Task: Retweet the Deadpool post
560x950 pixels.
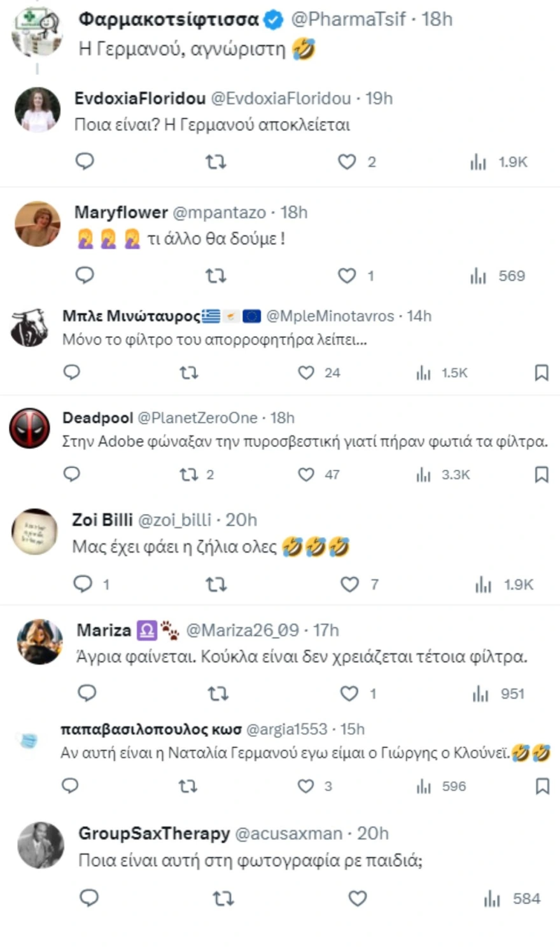Action: [189, 474]
